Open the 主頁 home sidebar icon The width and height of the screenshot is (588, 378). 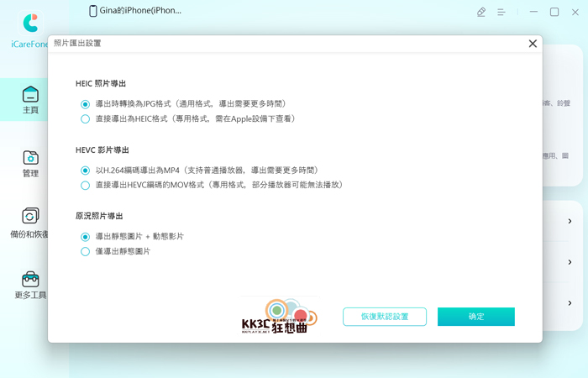point(30,94)
